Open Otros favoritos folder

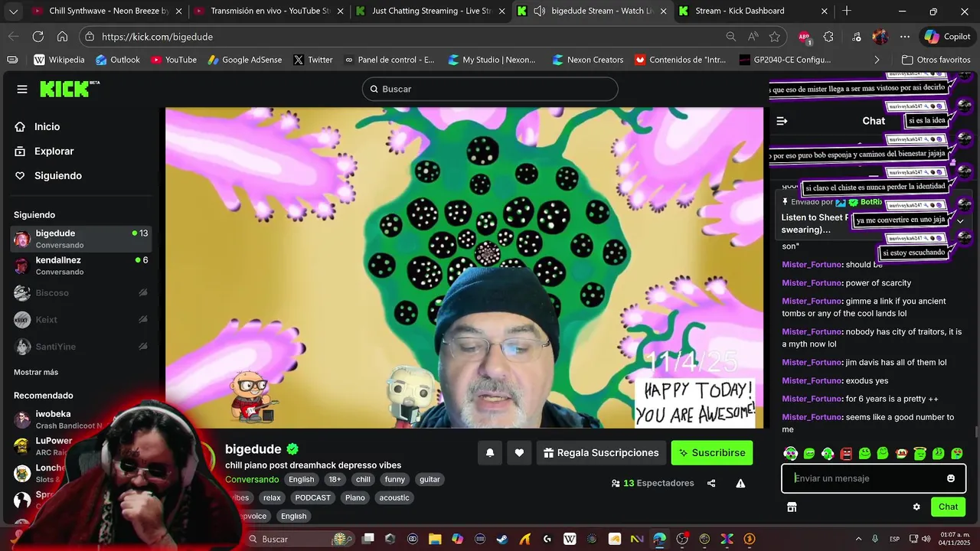(936, 60)
